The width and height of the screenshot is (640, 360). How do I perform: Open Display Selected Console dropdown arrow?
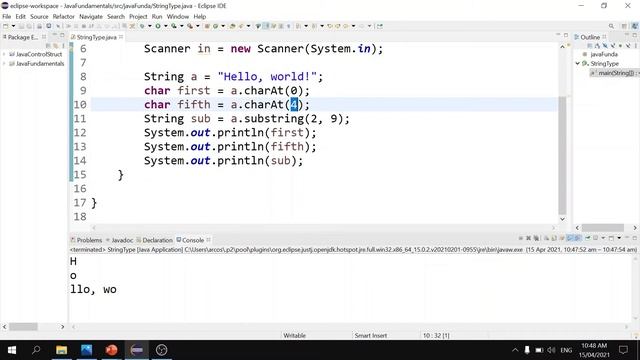pos(603,238)
